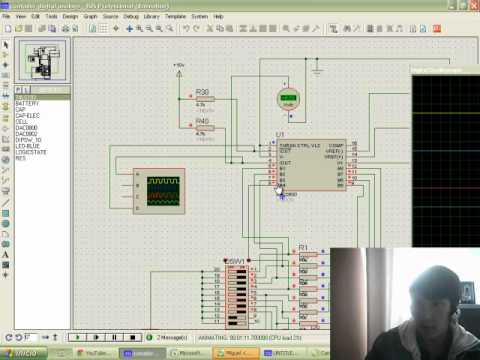This screenshot has width=480, height=360.
Task: Click the rotation angle input field
Action: (x=31, y=337)
